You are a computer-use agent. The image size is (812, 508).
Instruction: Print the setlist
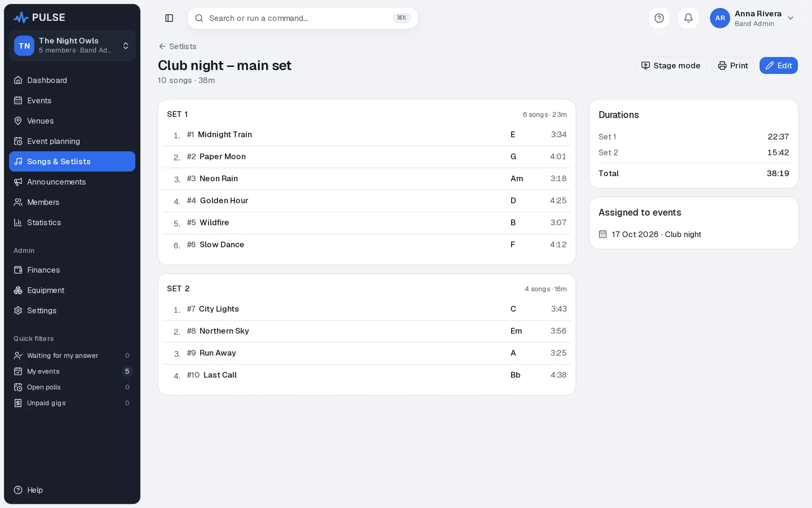click(x=733, y=65)
